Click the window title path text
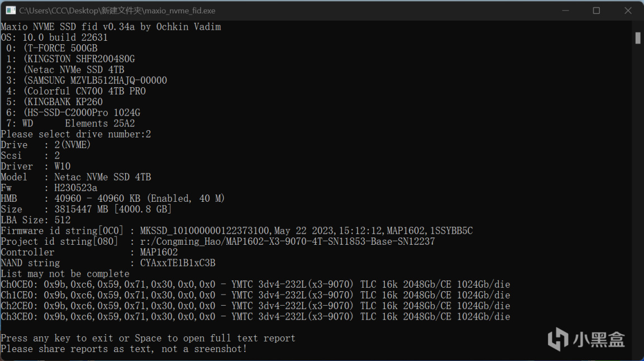The image size is (644, 361). tap(117, 11)
